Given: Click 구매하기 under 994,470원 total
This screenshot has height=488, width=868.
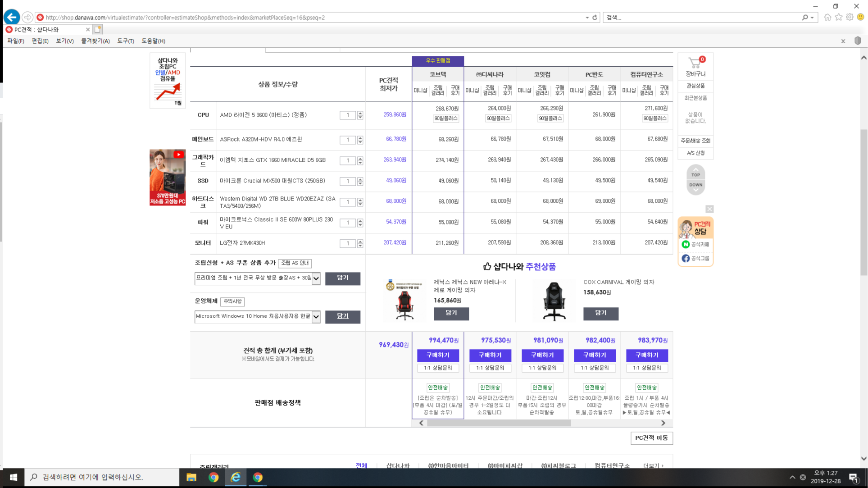Looking at the screenshot, I should pyautogui.click(x=437, y=355).
